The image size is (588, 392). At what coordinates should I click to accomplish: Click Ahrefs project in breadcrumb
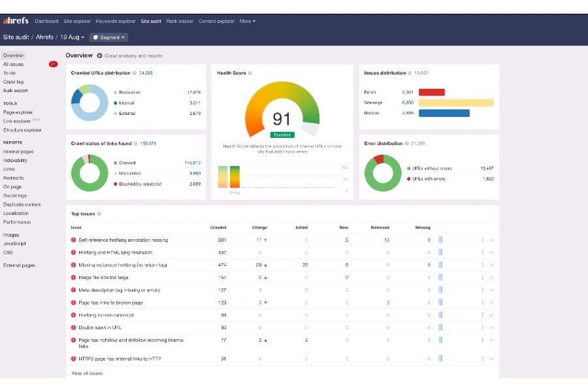pyautogui.click(x=44, y=37)
